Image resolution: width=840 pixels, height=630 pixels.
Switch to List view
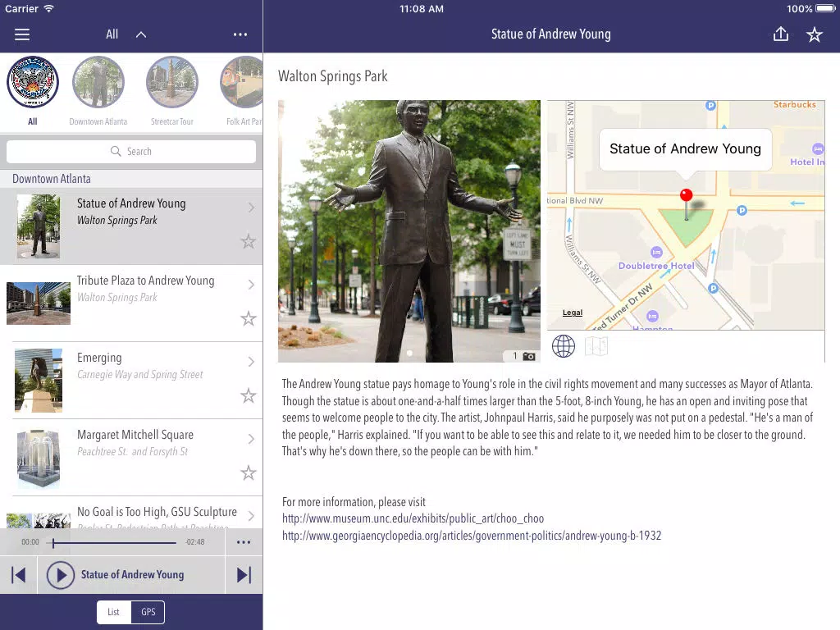tap(113, 612)
